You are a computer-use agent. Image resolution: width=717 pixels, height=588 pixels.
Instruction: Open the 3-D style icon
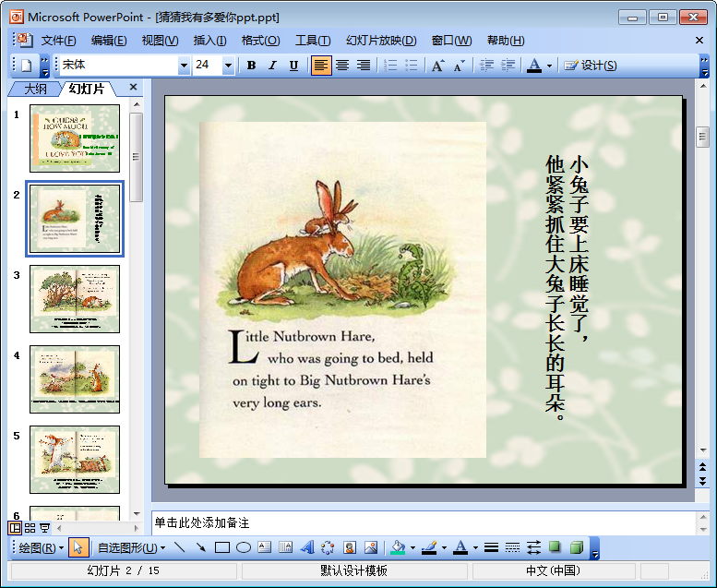click(x=577, y=547)
